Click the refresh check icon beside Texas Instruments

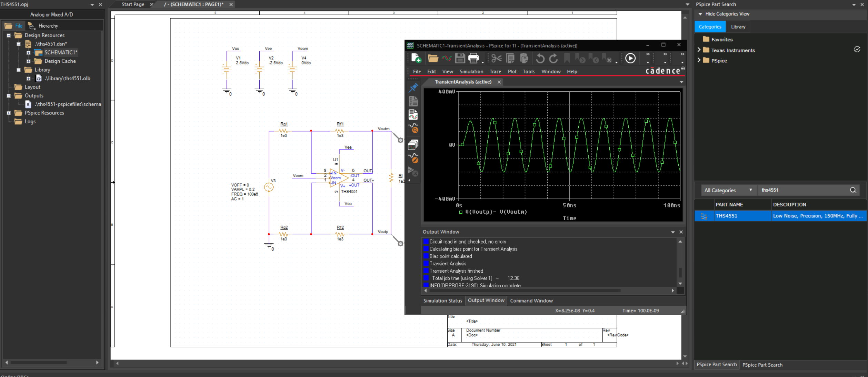(x=857, y=50)
